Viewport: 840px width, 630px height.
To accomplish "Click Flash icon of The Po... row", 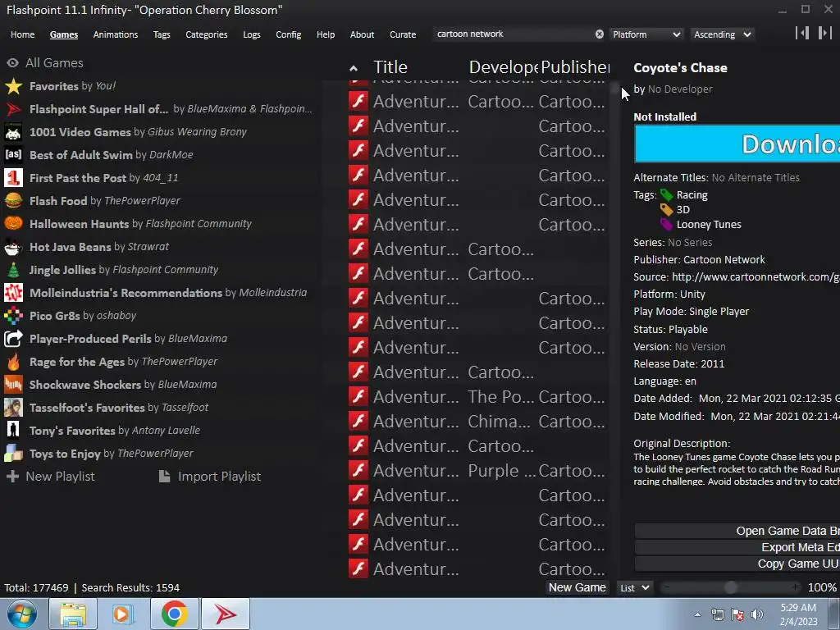I will pos(358,396).
